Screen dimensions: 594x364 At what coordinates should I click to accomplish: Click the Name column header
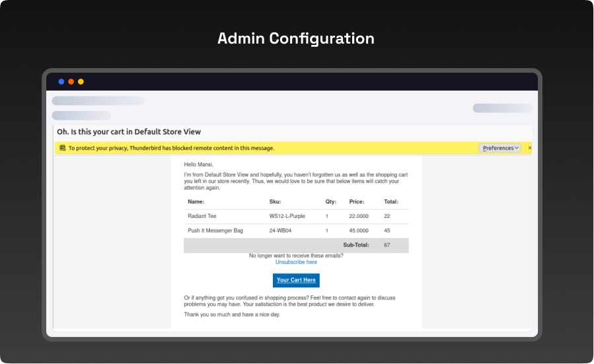[x=196, y=201]
